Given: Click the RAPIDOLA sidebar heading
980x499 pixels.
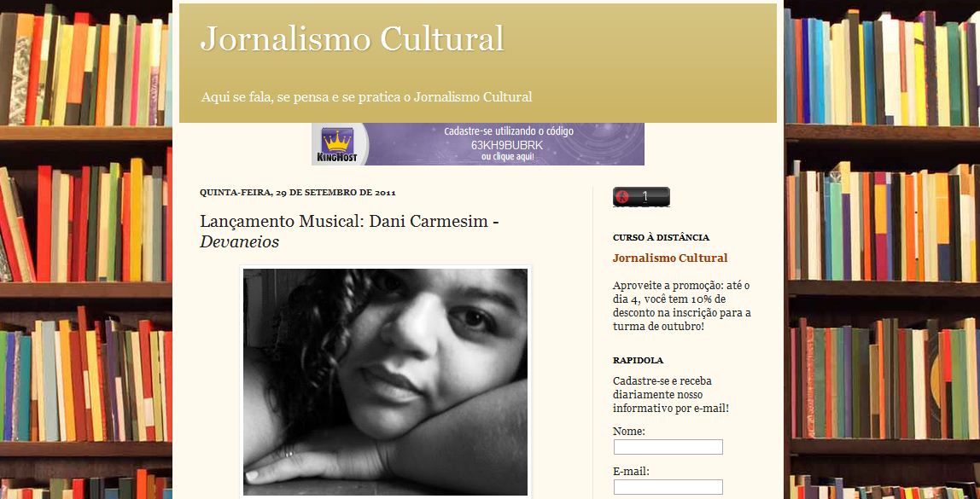Looking at the screenshot, I should [x=638, y=360].
